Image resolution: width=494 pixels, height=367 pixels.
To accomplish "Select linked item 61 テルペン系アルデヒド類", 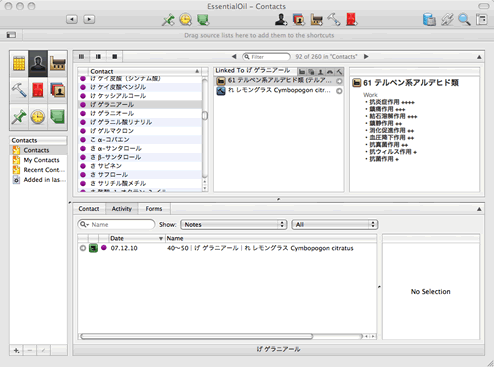I will click(x=279, y=81).
